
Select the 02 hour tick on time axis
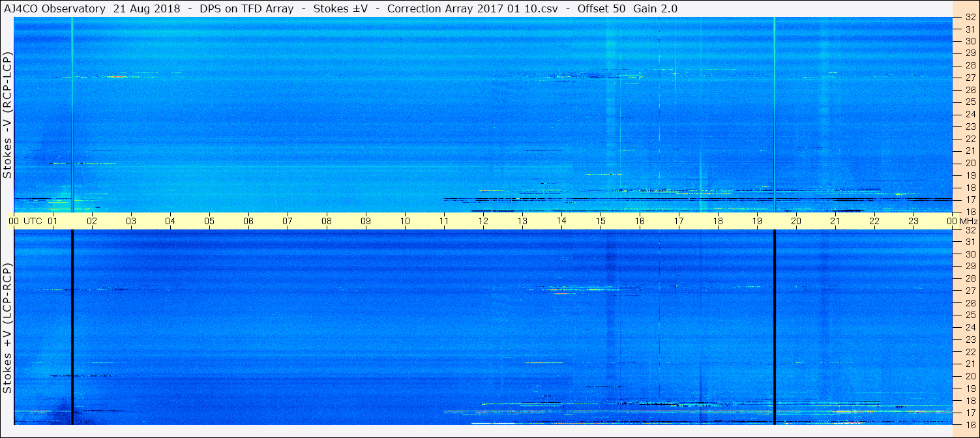coord(92,221)
